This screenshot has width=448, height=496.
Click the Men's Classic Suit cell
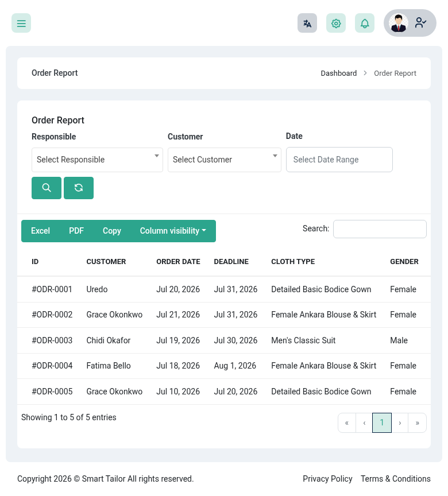[303, 340]
